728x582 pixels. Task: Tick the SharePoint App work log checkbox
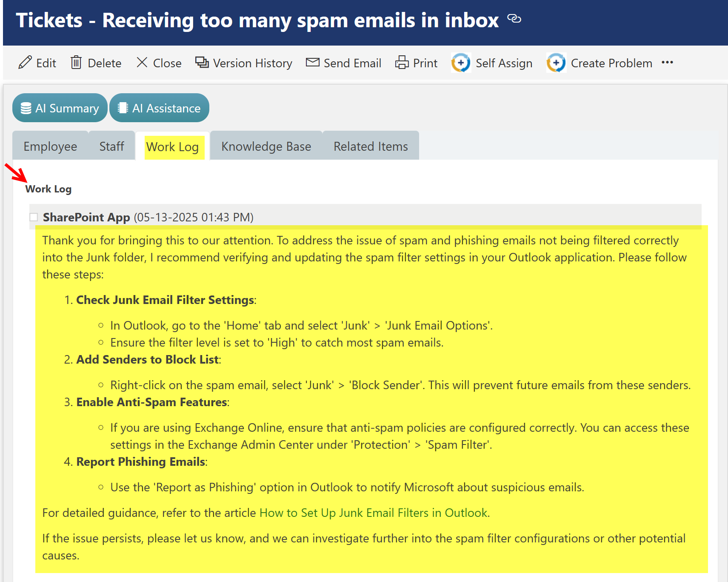(x=34, y=217)
